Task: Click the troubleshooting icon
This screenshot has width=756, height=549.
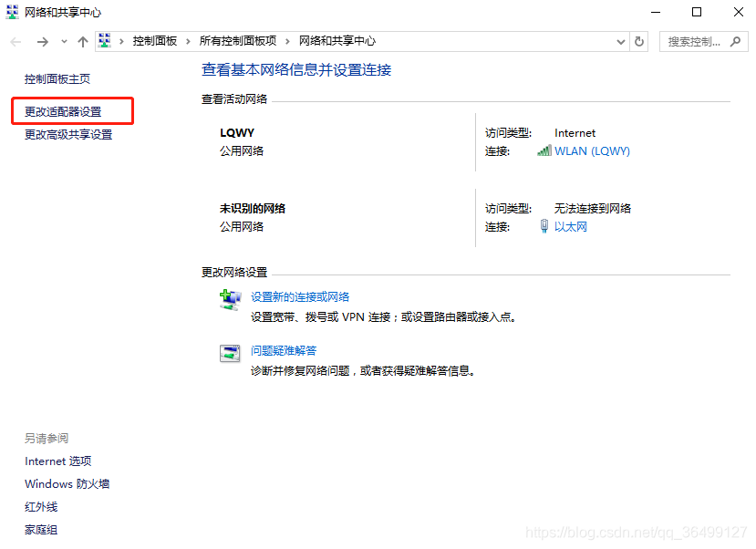Action: (x=230, y=353)
